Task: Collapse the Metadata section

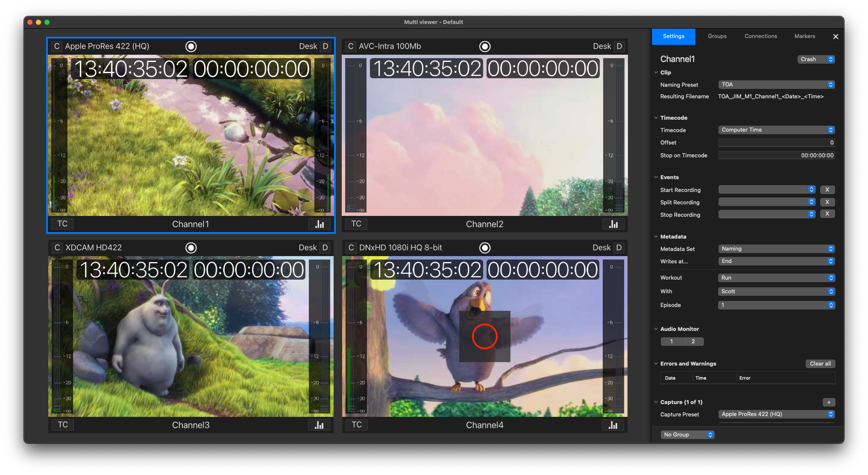Action: (656, 236)
